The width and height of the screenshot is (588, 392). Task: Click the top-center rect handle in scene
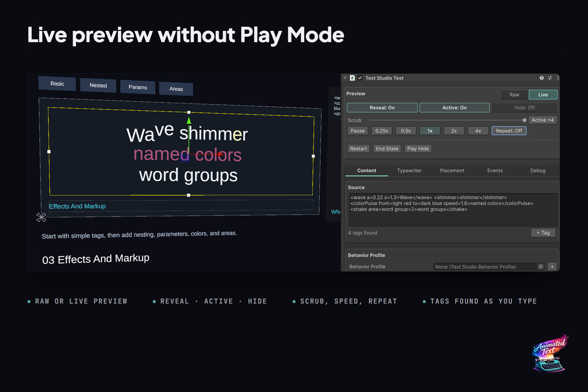click(189, 112)
